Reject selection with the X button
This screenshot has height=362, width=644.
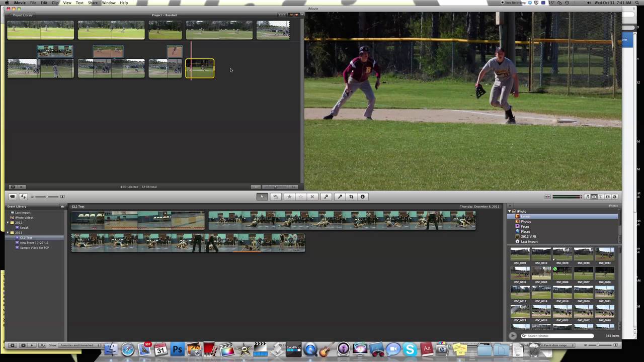[312, 197]
